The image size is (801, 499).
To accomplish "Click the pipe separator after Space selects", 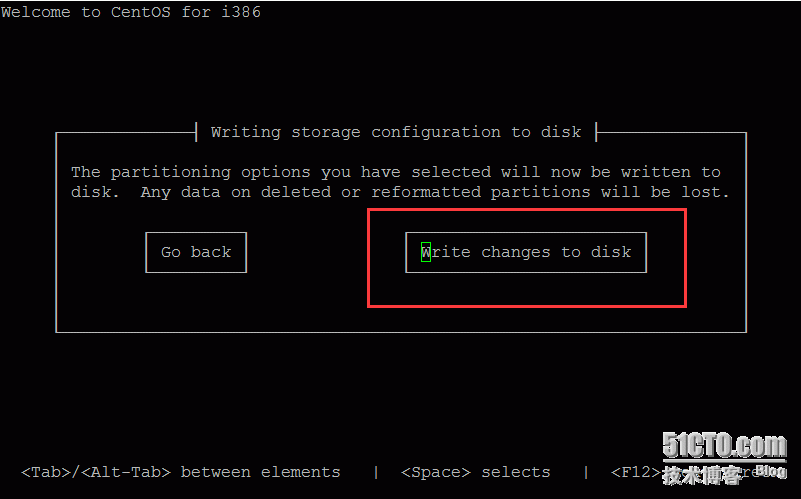I will pyautogui.click(x=586, y=472).
